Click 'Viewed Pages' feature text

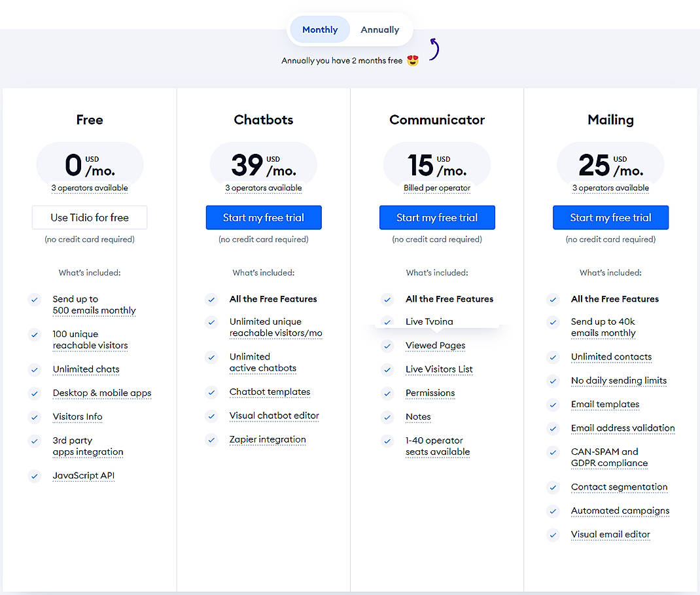[x=435, y=346]
